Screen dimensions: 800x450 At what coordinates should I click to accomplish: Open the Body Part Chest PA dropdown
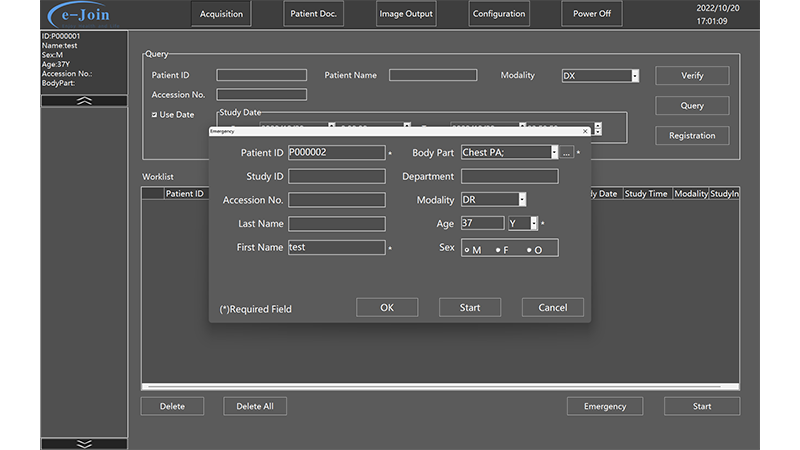click(554, 153)
